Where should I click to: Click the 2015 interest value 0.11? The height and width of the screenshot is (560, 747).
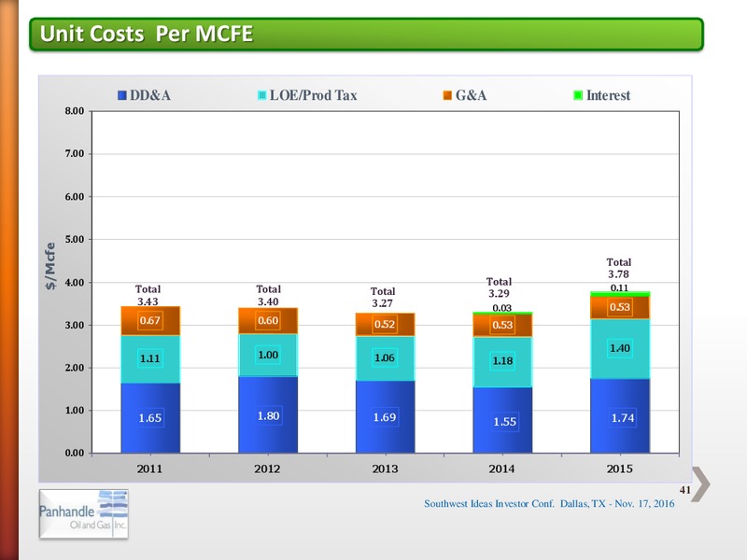pyautogui.click(x=619, y=287)
